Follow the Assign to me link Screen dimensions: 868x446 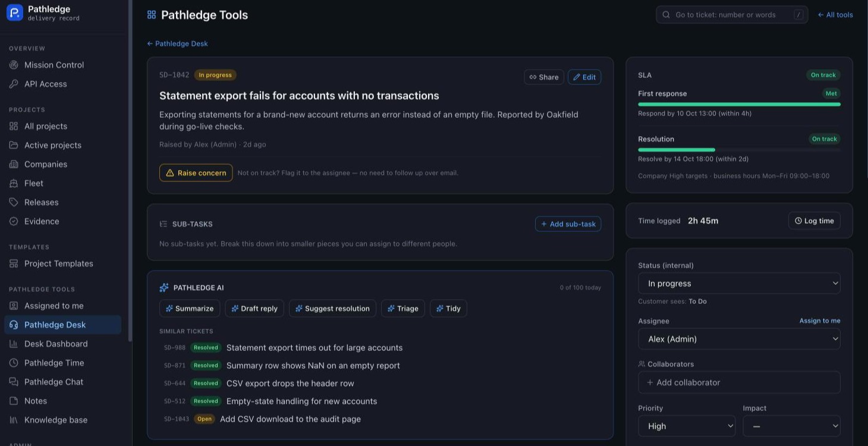point(820,321)
